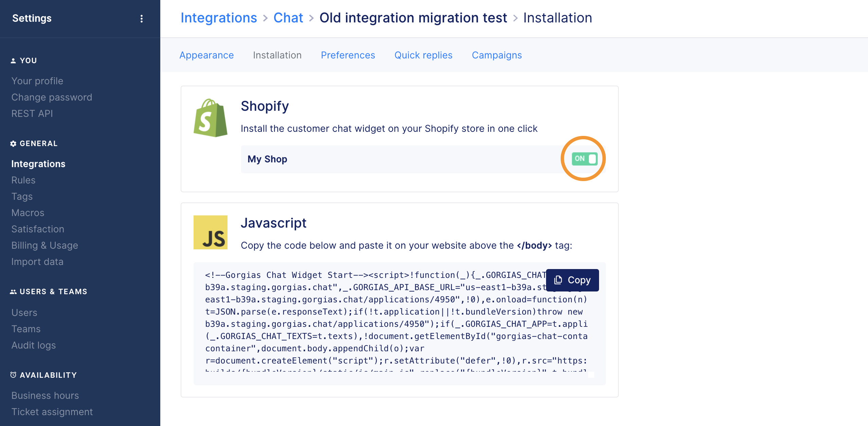
Task: Open REST API settings
Action: 32,114
